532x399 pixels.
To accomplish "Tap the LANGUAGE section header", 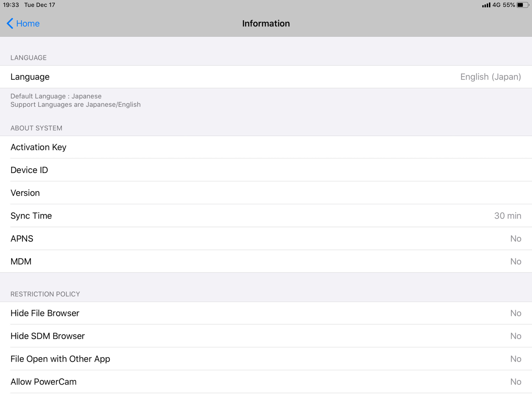I will 29,58.
